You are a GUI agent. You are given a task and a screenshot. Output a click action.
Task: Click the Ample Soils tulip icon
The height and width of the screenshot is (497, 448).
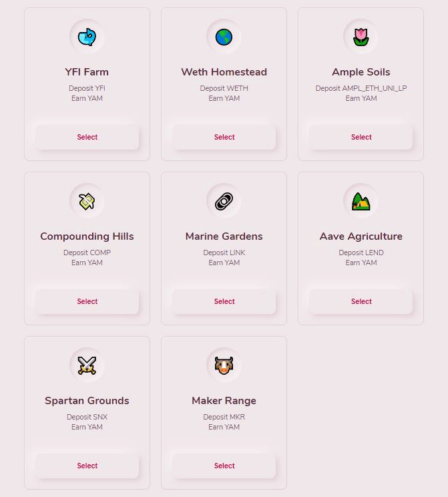click(361, 37)
